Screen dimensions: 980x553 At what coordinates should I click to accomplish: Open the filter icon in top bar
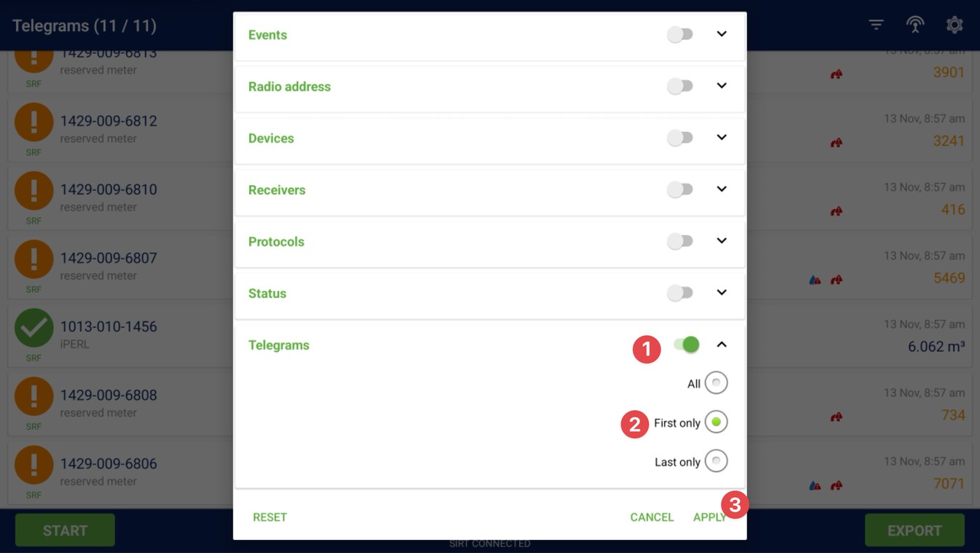coord(876,25)
